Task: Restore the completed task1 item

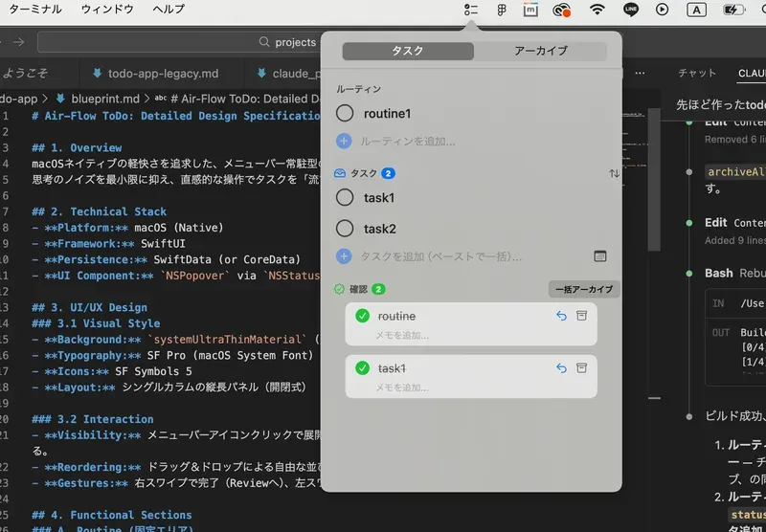Action: click(561, 368)
